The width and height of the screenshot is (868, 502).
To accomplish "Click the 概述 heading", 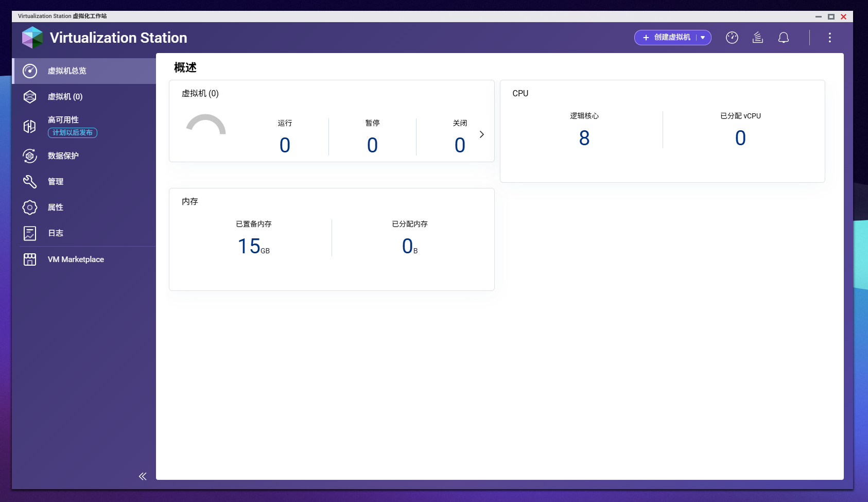I will click(x=185, y=67).
